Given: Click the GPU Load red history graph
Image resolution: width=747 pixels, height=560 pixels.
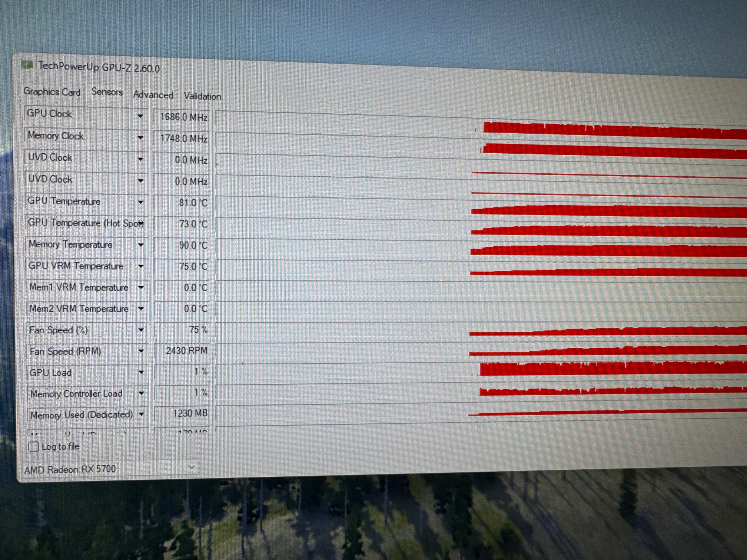Looking at the screenshot, I should click(608, 369).
